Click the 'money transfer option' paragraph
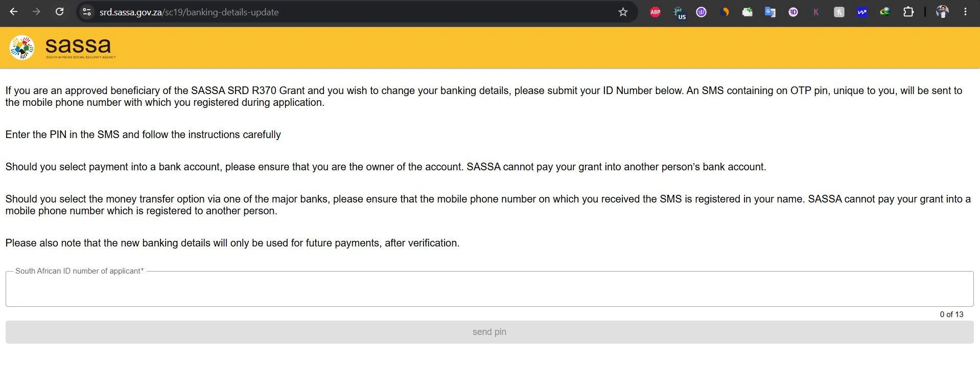980x382 pixels. [x=488, y=205]
